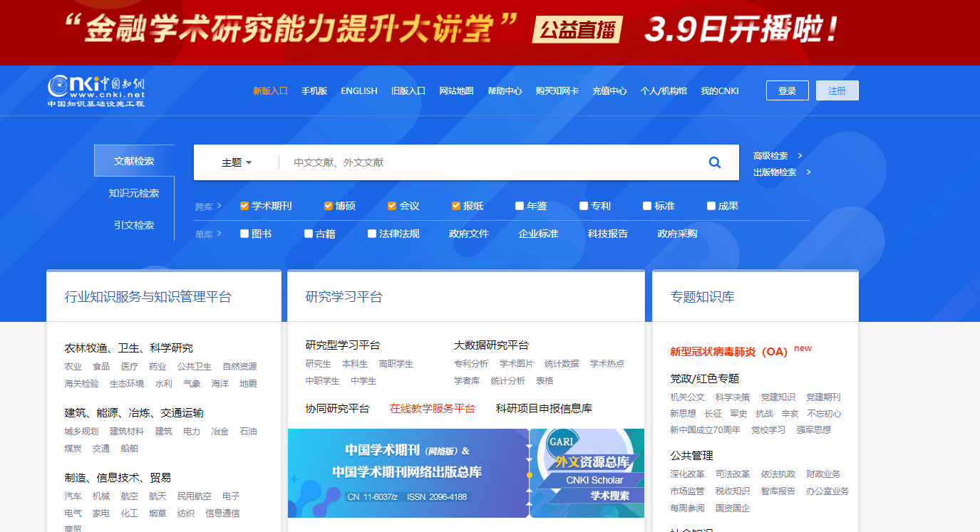Click the top 金融学术研究能力提升大讲堂 banner

[490, 32]
